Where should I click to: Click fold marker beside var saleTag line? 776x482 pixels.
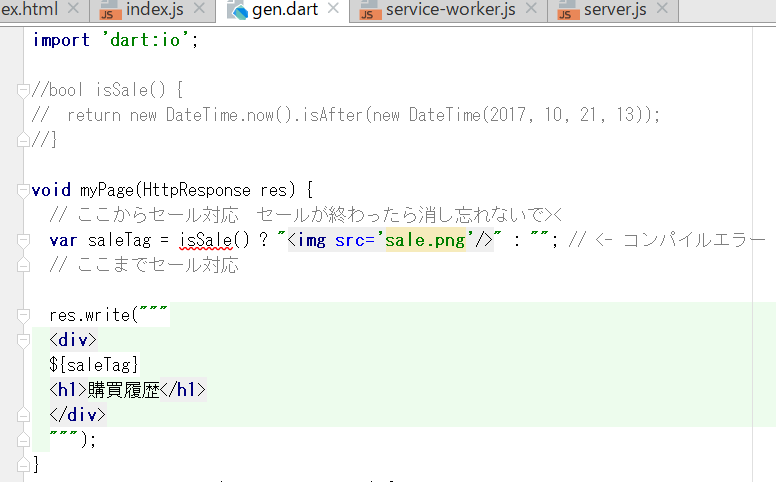(23, 241)
